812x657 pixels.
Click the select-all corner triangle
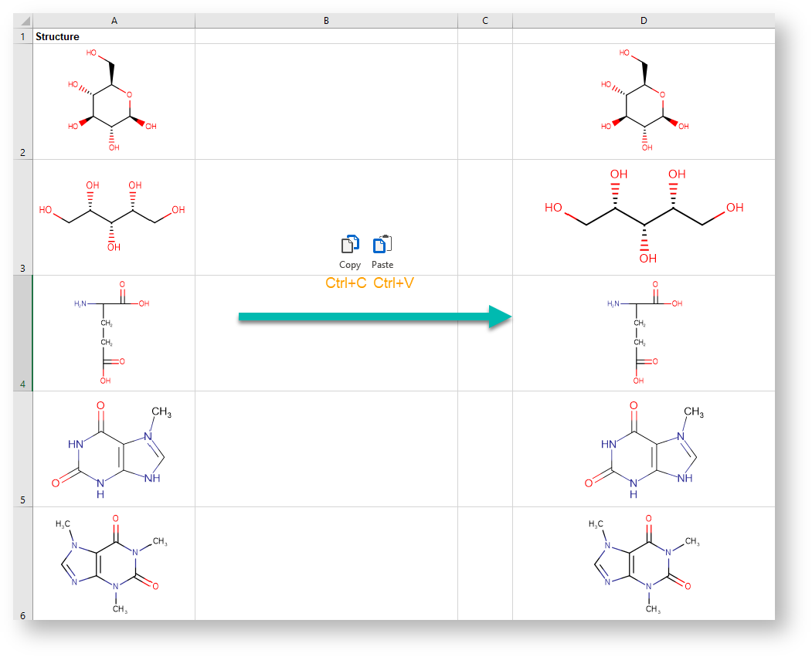coord(26,21)
